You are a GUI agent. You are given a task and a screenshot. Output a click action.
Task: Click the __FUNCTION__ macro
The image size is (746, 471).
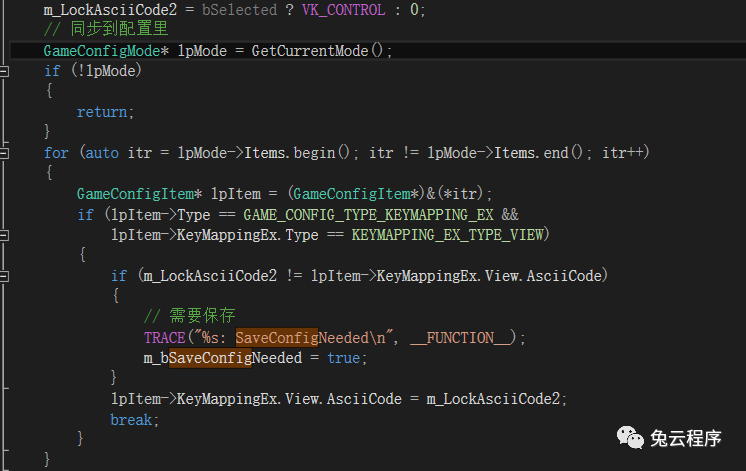(460, 337)
